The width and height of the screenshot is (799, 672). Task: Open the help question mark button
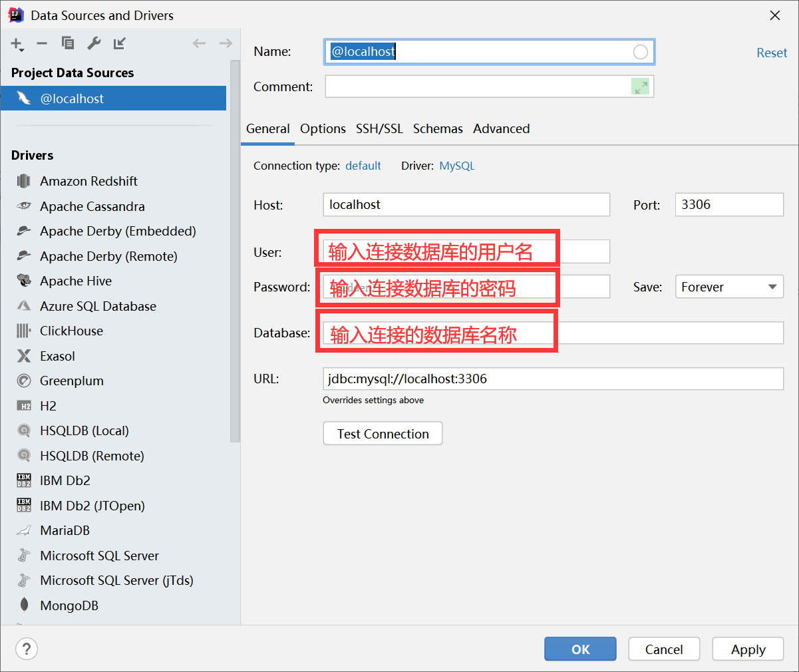click(27, 649)
